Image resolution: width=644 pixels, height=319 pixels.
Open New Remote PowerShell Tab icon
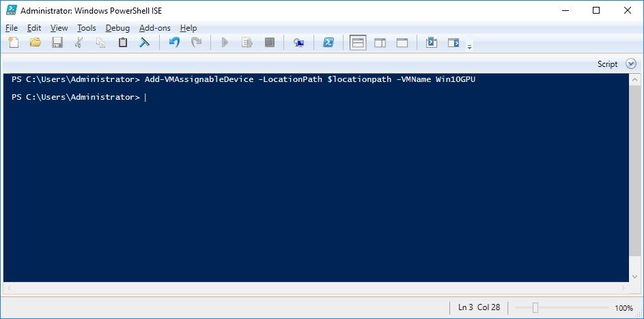coord(299,43)
